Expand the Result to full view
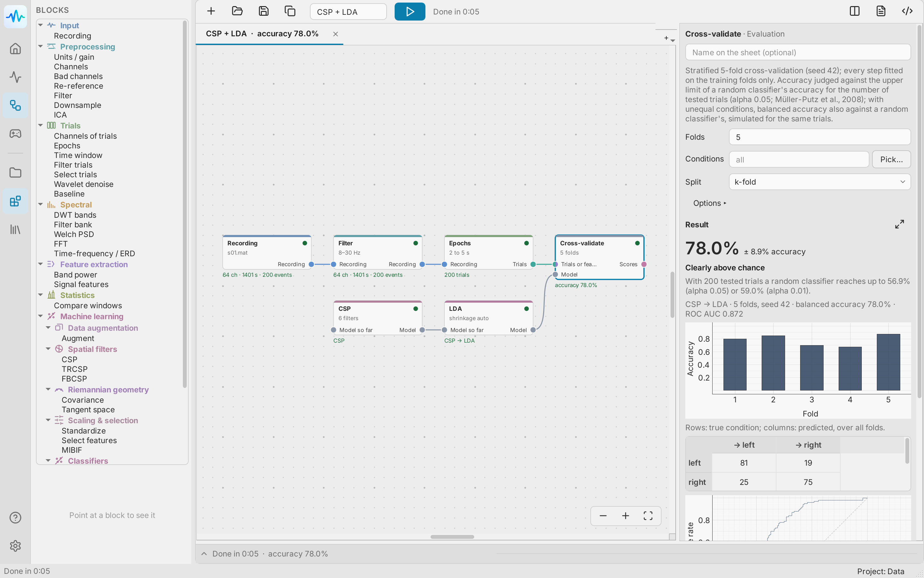This screenshot has height=578, width=924. [x=900, y=224]
